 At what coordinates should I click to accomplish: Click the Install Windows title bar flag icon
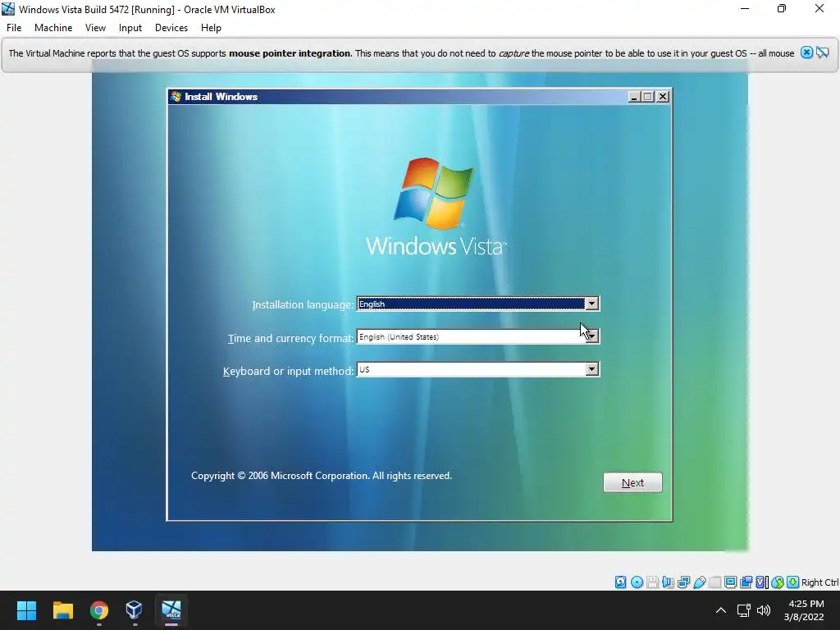176,97
